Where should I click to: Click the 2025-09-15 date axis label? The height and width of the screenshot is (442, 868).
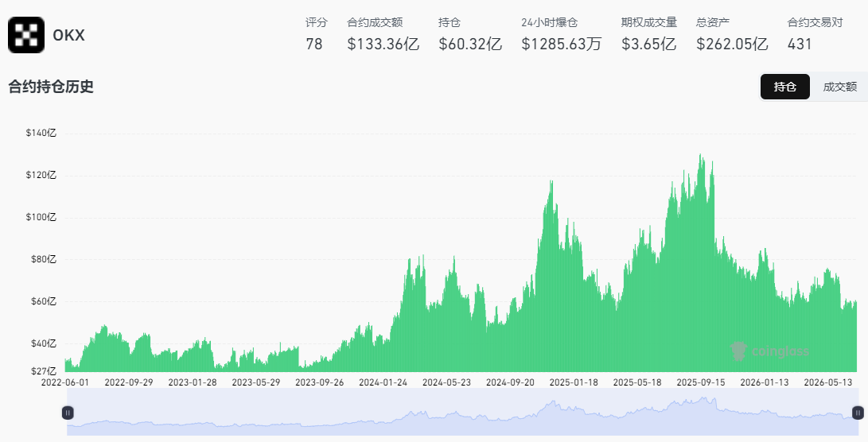tap(701, 382)
